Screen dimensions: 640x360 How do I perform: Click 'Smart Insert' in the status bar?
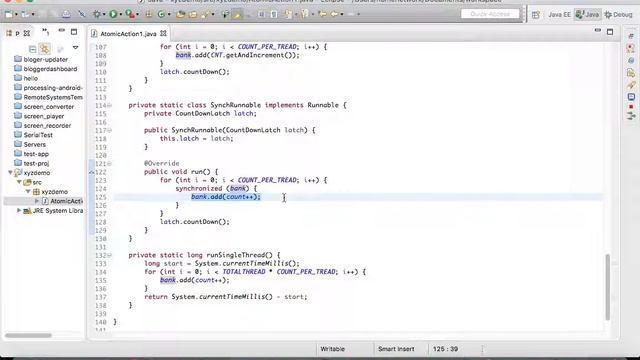[x=396, y=349]
